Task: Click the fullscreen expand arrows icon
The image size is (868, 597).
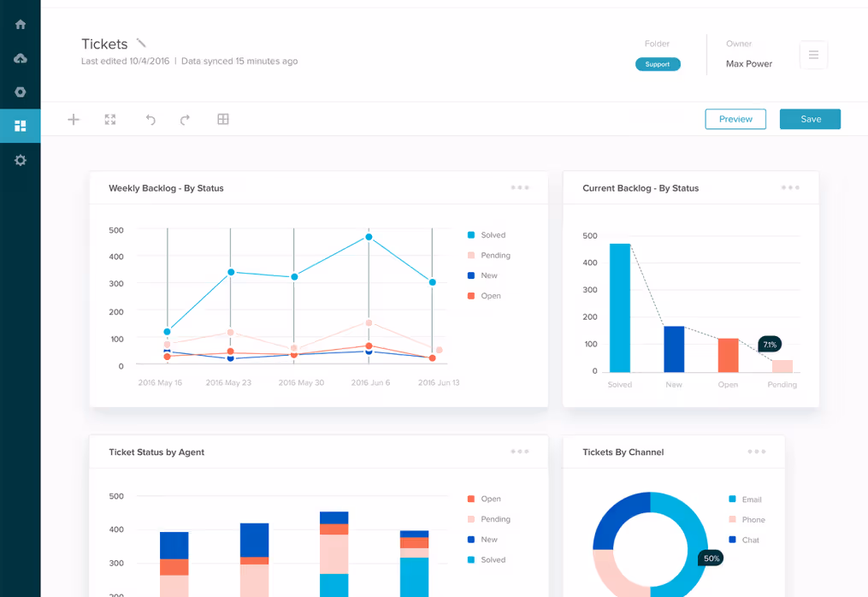Action: point(110,119)
